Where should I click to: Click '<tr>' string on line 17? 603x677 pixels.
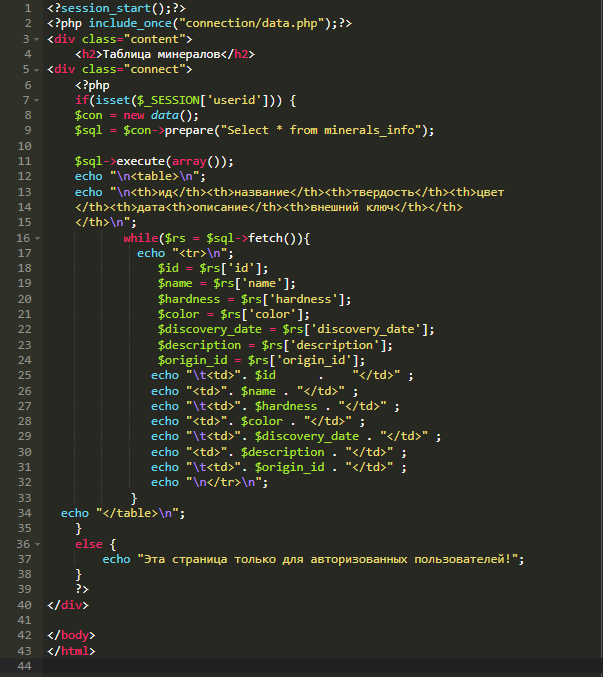(x=193, y=253)
